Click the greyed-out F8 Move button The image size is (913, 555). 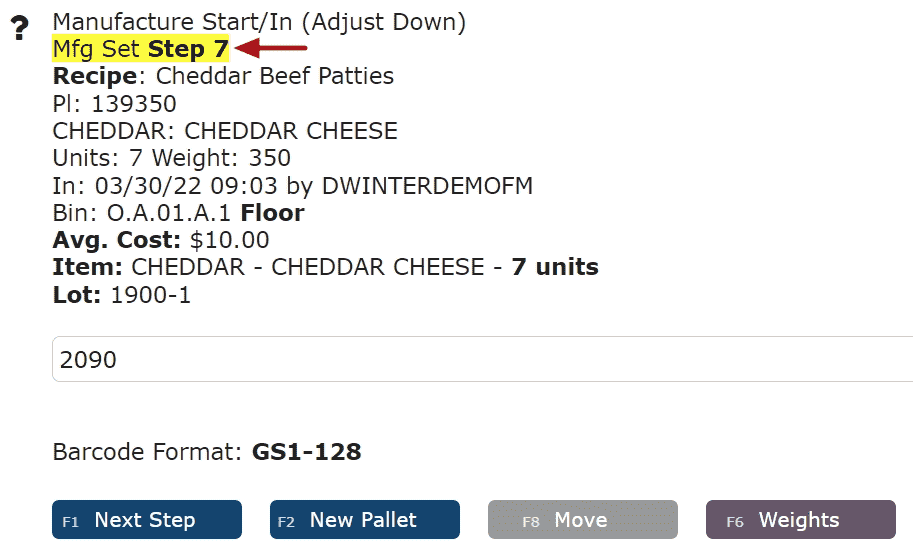tap(583, 519)
